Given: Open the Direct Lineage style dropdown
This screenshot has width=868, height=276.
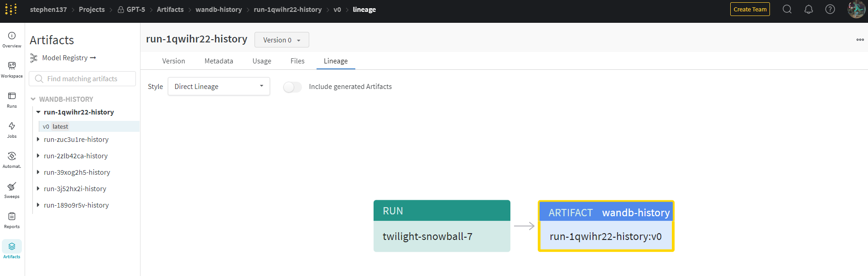Looking at the screenshot, I should (219, 86).
